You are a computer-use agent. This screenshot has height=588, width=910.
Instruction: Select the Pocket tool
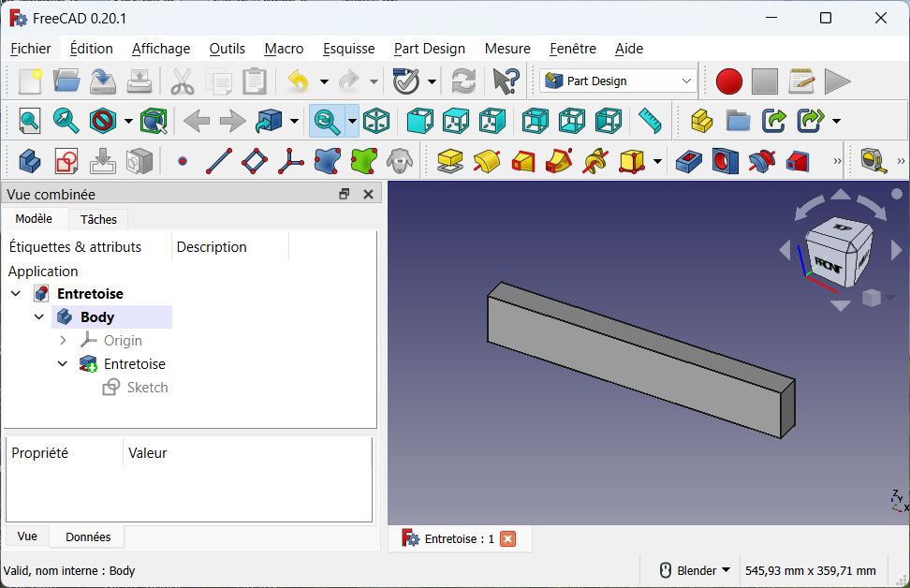point(689,161)
